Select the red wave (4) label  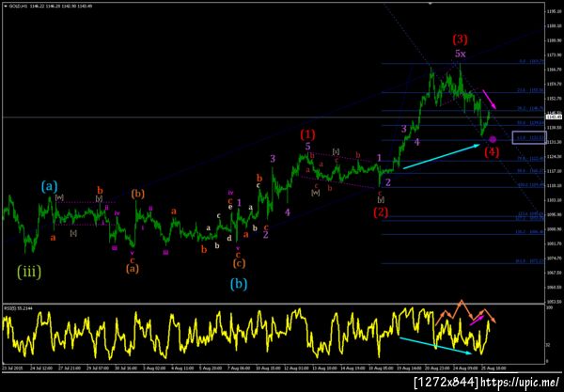pos(492,152)
